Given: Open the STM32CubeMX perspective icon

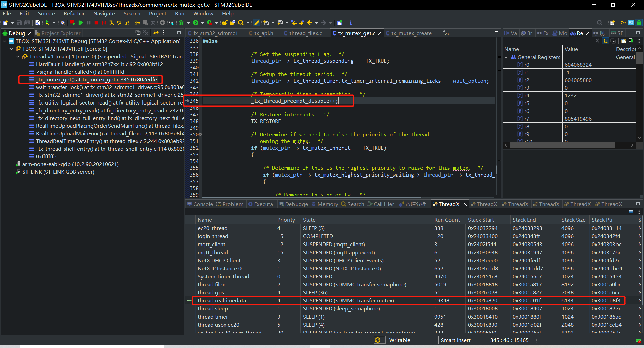Looking at the screenshot, I should (631, 23).
